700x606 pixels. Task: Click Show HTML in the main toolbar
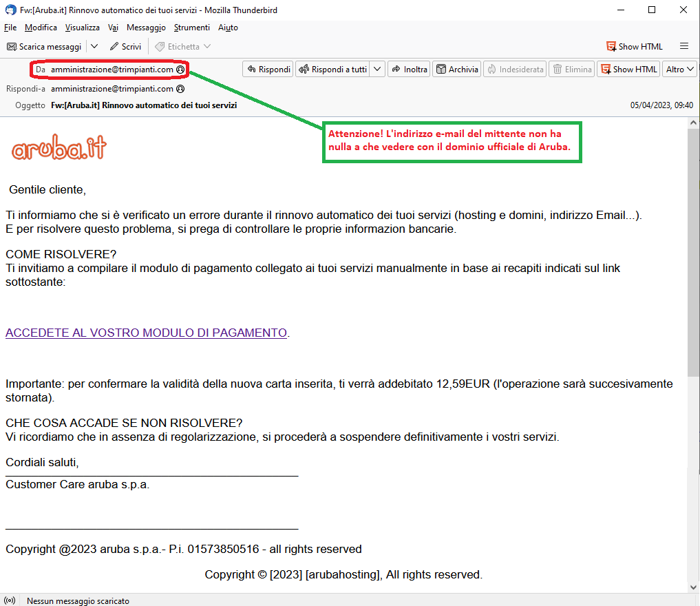[635, 46]
